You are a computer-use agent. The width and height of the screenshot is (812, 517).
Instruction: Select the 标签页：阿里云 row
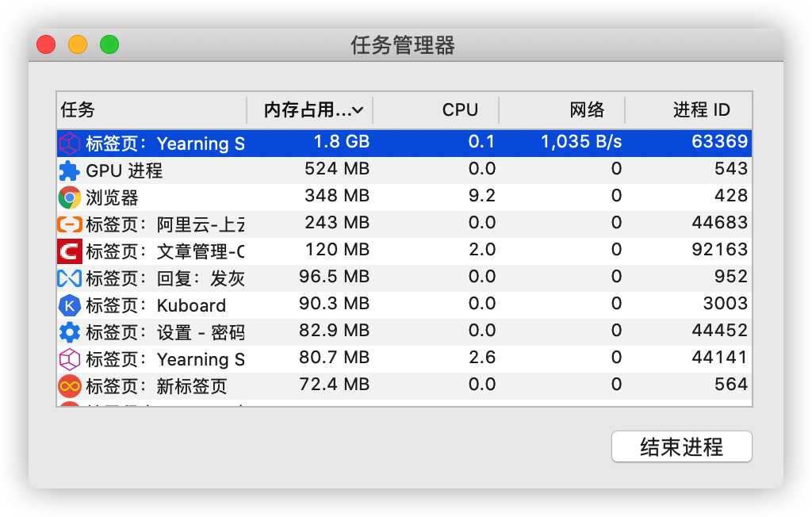[404, 224]
